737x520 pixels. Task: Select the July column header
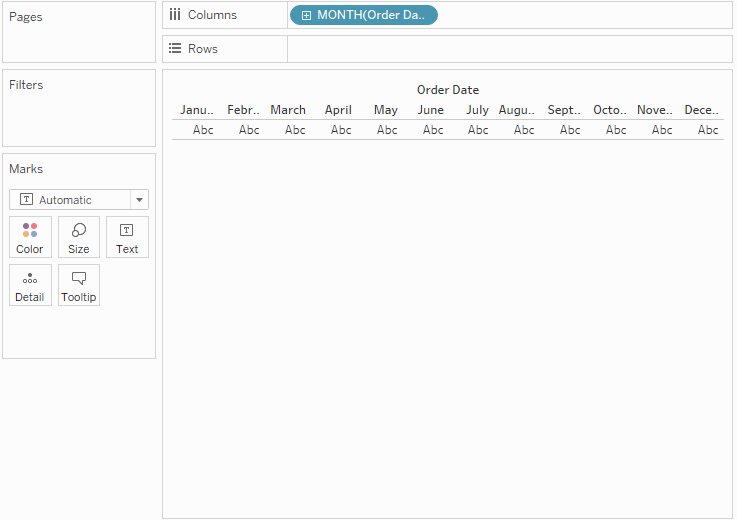pyautogui.click(x=478, y=110)
